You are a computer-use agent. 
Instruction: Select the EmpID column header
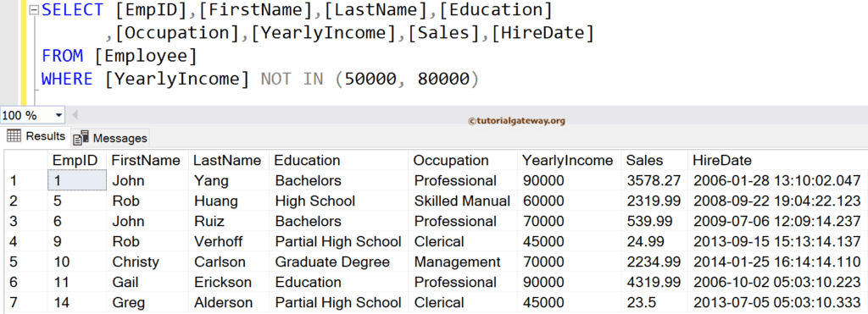77,160
